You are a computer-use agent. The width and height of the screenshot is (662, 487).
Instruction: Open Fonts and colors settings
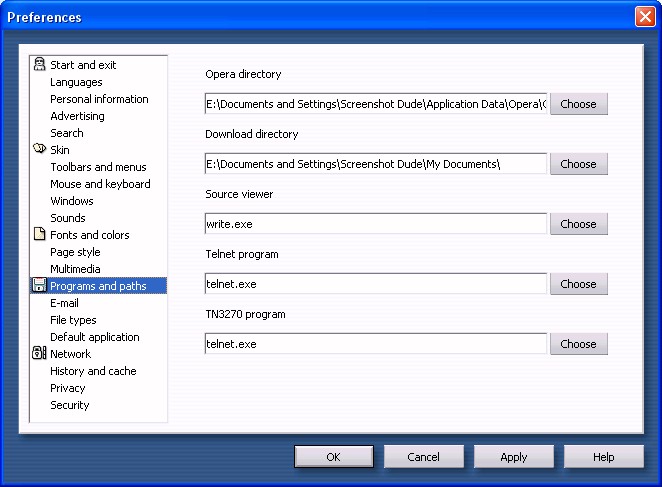tap(90, 235)
